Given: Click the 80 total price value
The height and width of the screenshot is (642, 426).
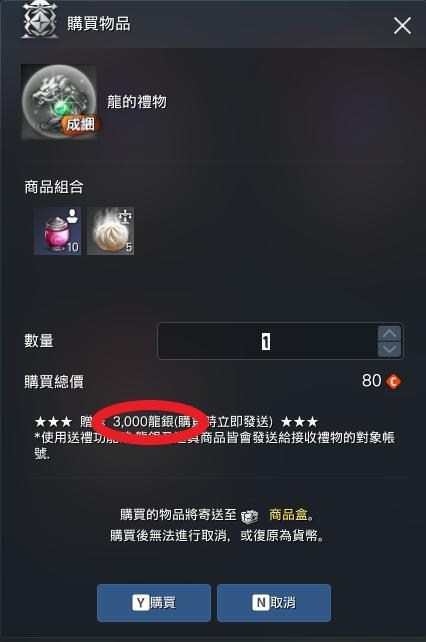Looking at the screenshot, I should pyautogui.click(x=372, y=381).
